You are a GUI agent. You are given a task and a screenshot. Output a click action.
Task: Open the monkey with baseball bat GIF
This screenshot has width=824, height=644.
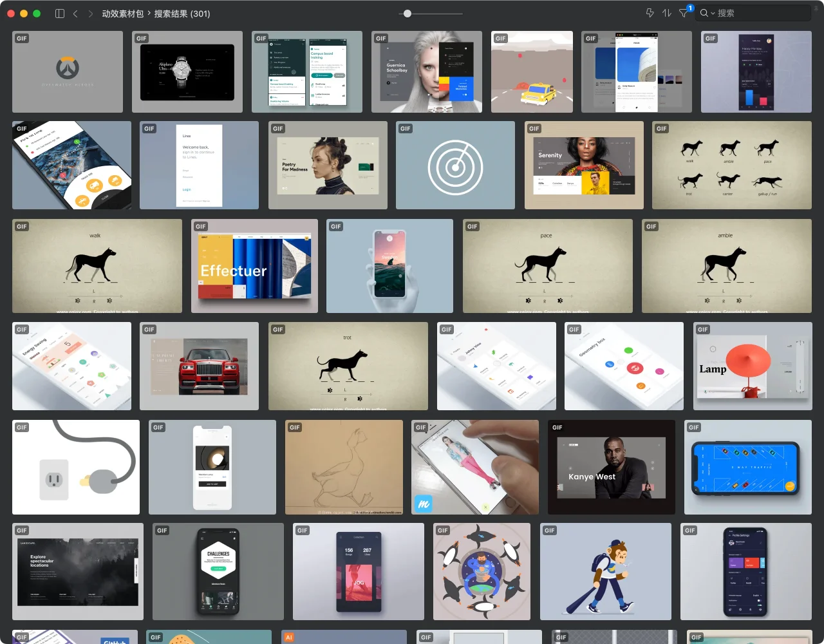click(606, 572)
